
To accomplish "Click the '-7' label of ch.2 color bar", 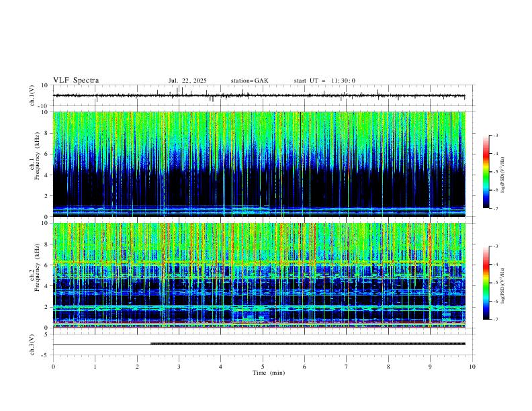I will click(495, 320).
